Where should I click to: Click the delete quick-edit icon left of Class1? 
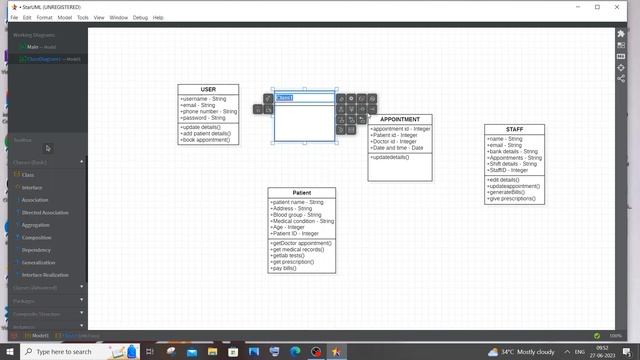point(258,109)
